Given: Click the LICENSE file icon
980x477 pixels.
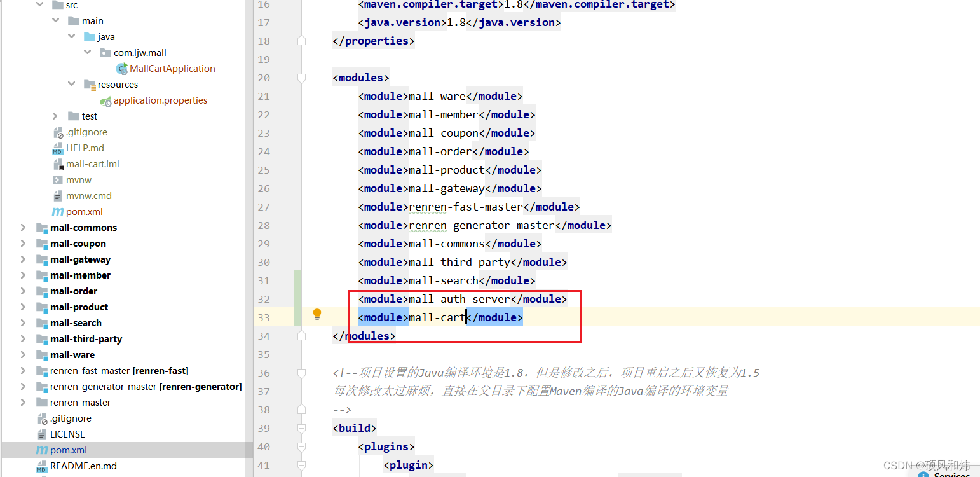Looking at the screenshot, I should pos(42,434).
